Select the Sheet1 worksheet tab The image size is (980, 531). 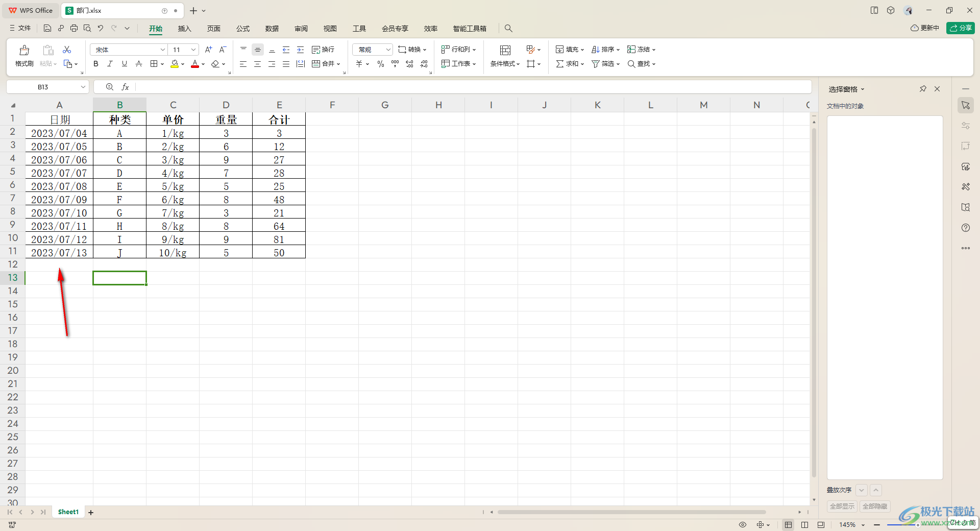tap(68, 512)
